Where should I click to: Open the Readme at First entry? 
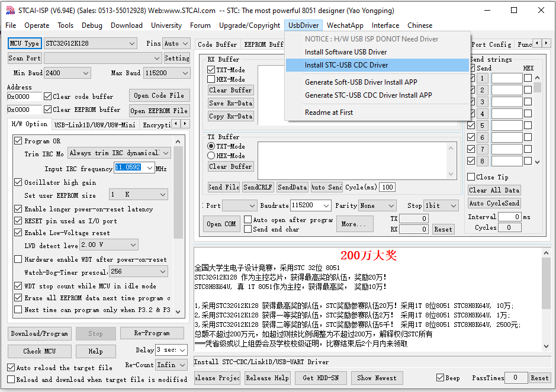pyautogui.click(x=329, y=113)
